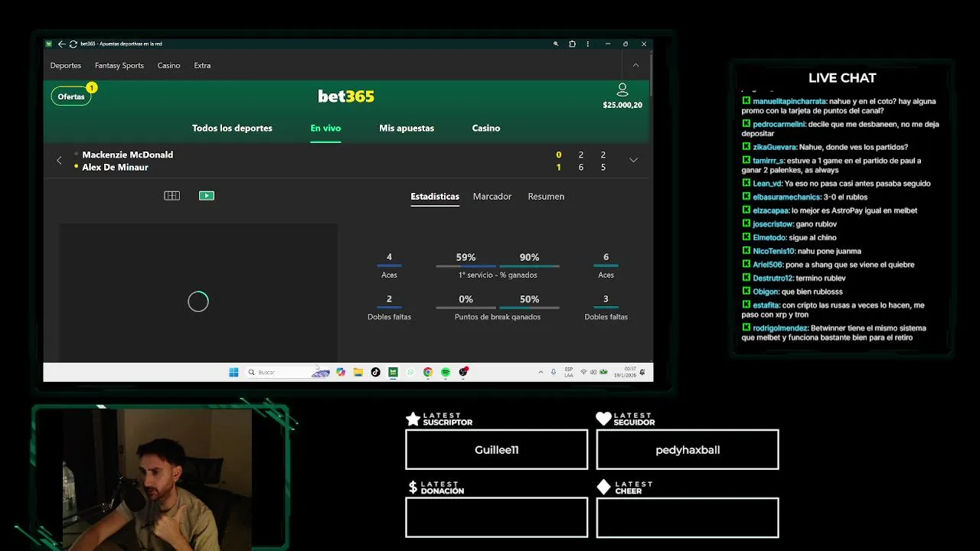The image size is (980, 551).
Task: Click the 1° servicio - % ganados label
Action: (x=498, y=275)
